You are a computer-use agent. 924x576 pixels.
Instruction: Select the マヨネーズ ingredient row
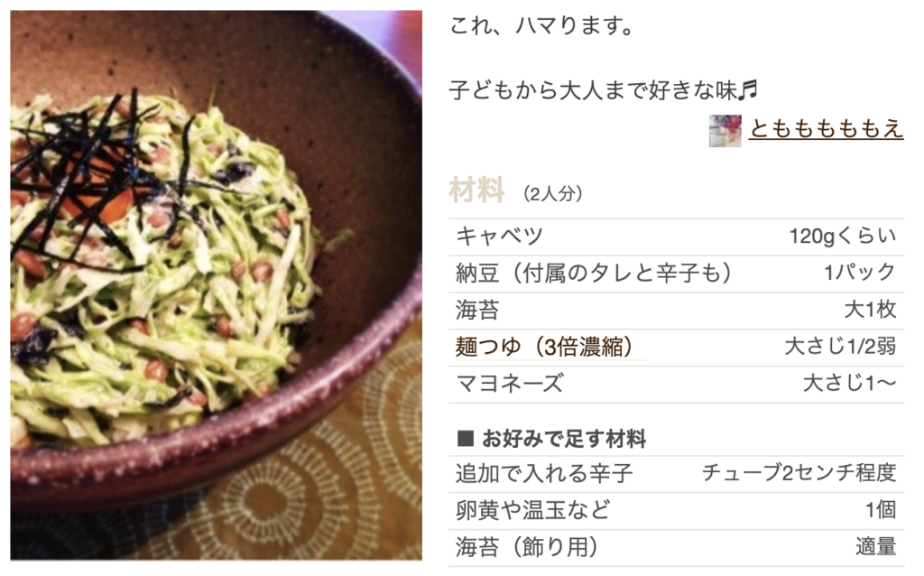(677, 384)
